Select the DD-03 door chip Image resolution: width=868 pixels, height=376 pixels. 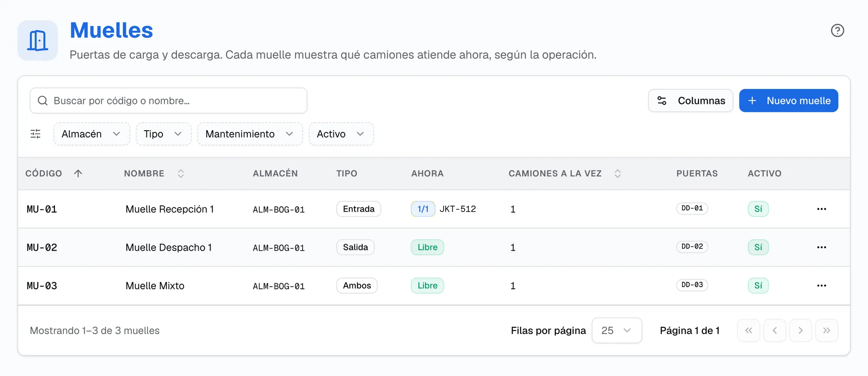[x=692, y=284]
